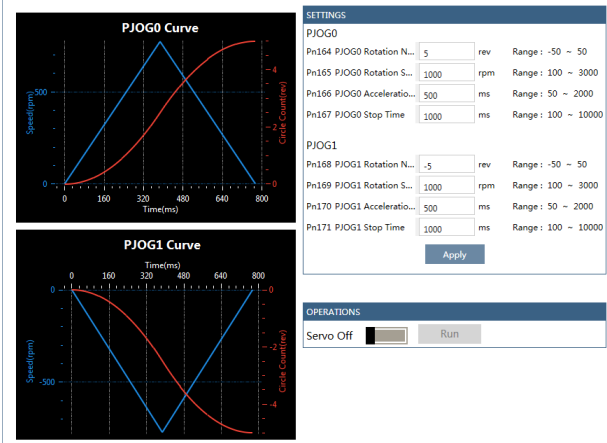Viewport: 607px width, 443px height.
Task: Click the SETTINGS panel header
Action: pos(454,15)
